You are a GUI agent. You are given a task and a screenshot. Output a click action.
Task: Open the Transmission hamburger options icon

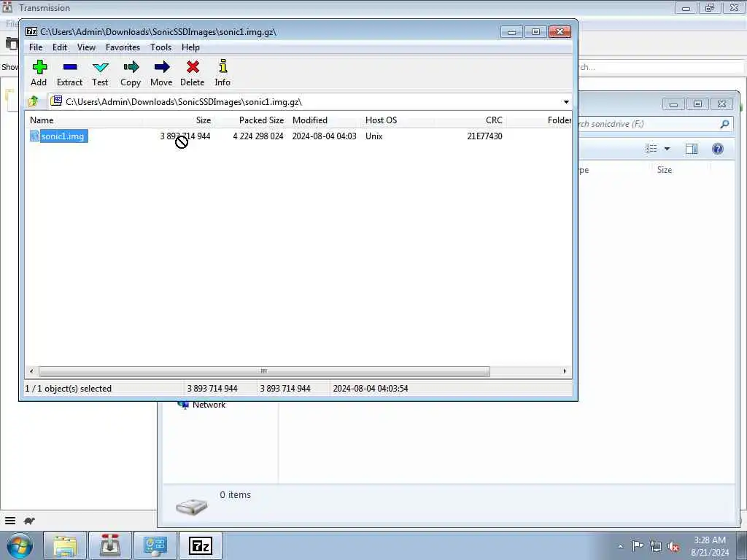[10, 521]
